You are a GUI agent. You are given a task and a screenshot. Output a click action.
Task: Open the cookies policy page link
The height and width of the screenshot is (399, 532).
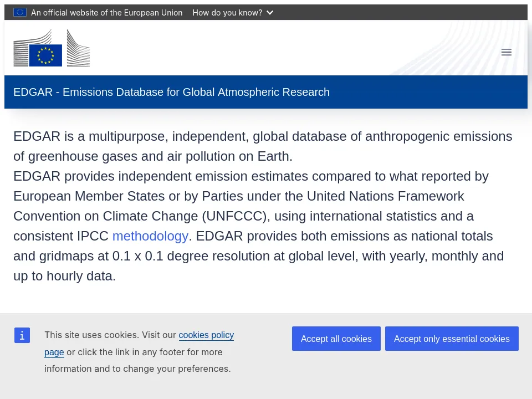[x=206, y=335]
